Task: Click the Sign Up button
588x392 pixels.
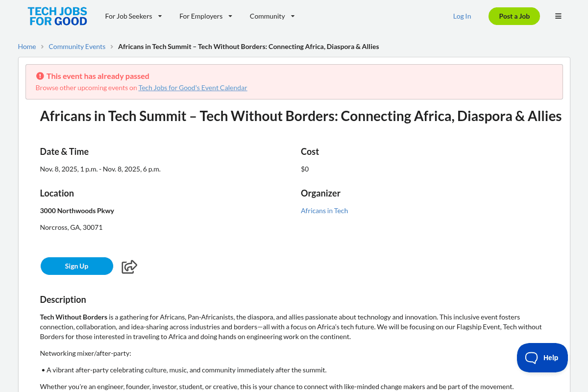Action: click(x=77, y=266)
